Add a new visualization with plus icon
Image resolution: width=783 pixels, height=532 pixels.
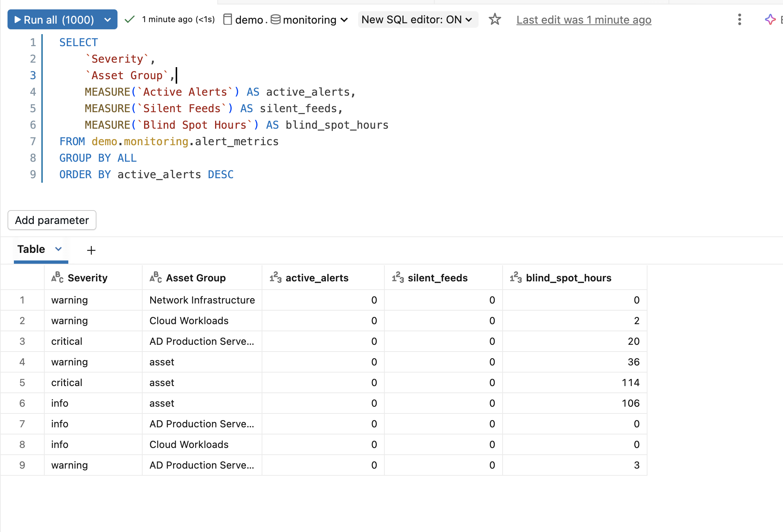[x=91, y=250]
